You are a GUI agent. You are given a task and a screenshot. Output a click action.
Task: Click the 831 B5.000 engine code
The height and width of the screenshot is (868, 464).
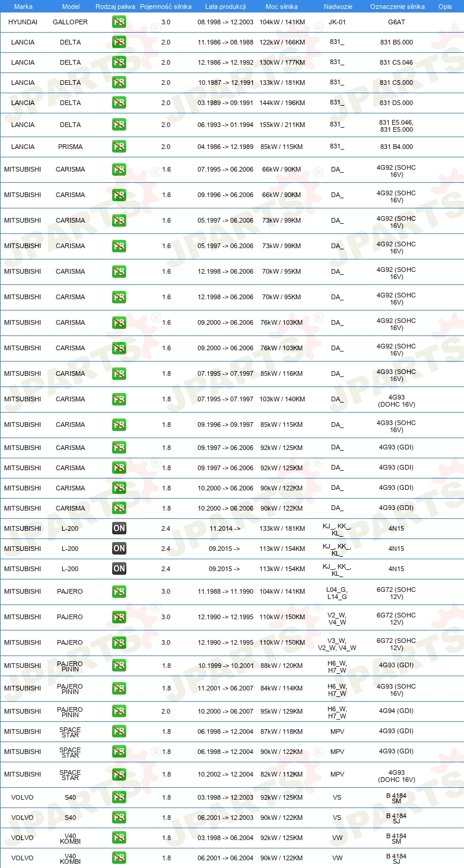pyautogui.click(x=397, y=42)
